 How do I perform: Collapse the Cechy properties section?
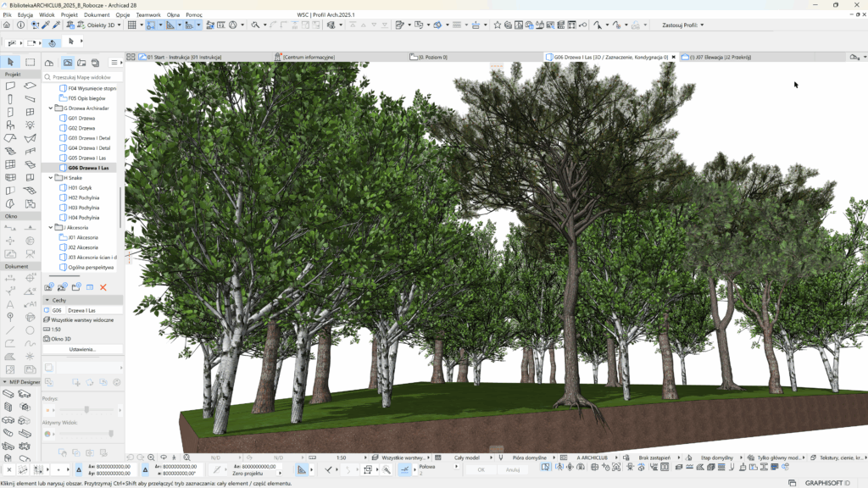tap(47, 300)
